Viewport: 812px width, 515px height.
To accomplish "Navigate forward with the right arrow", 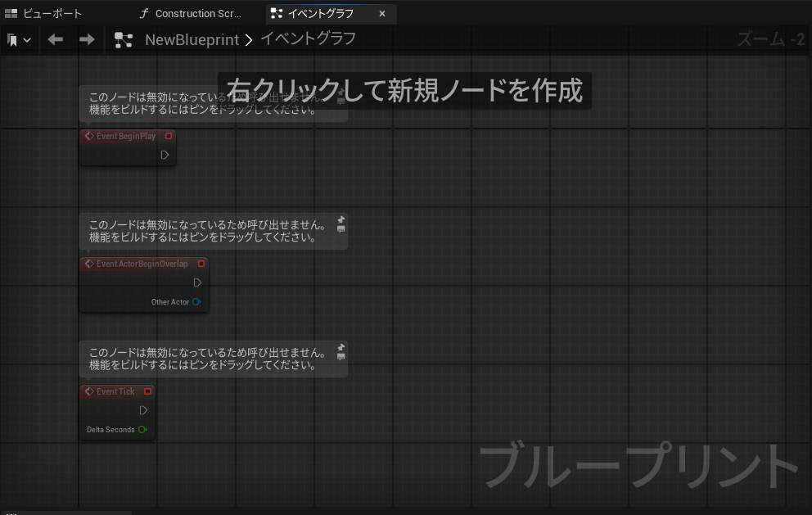I will tap(87, 40).
